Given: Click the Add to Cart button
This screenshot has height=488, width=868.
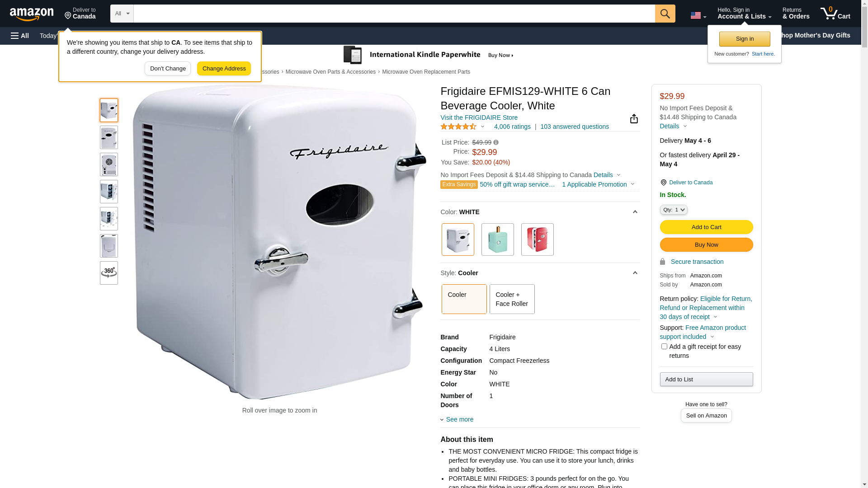Looking at the screenshot, I should pos(706,227).
